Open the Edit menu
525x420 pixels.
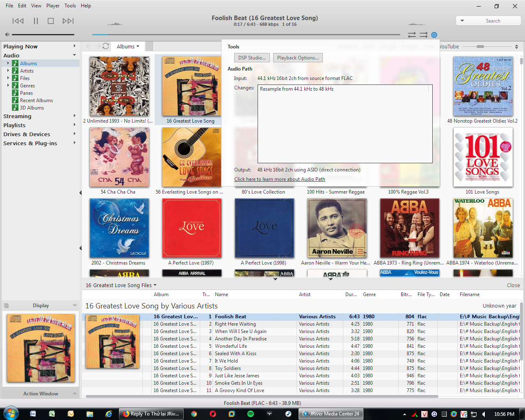point(22,6)
